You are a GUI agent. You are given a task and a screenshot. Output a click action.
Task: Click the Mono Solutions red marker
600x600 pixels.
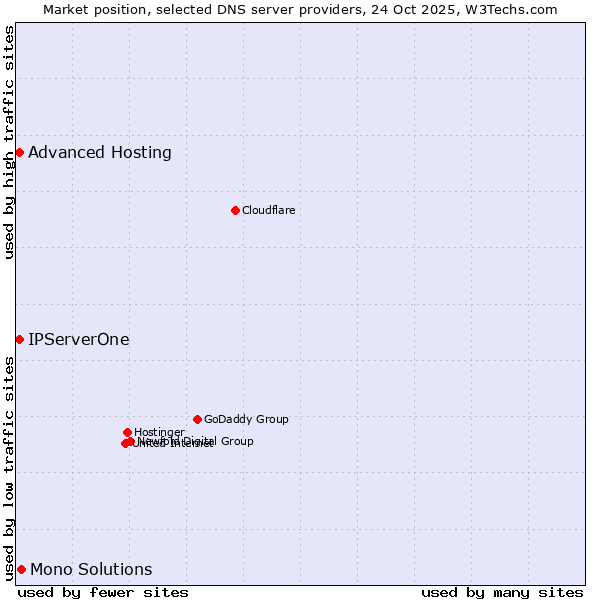tap(21, 569)
